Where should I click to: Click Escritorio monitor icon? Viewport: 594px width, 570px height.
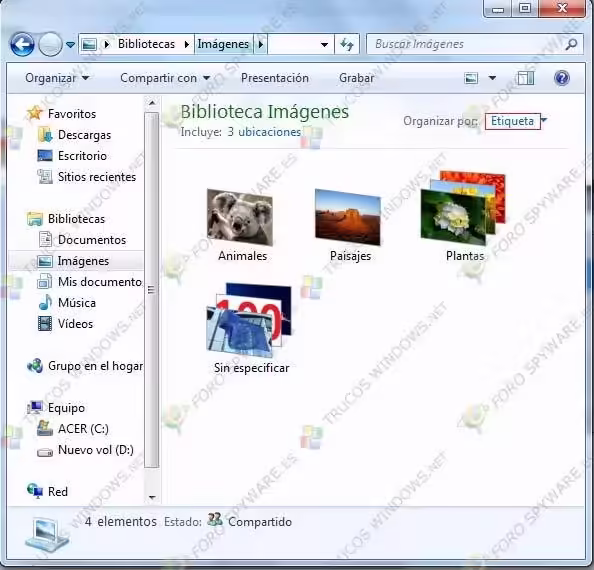click(45, 155)
